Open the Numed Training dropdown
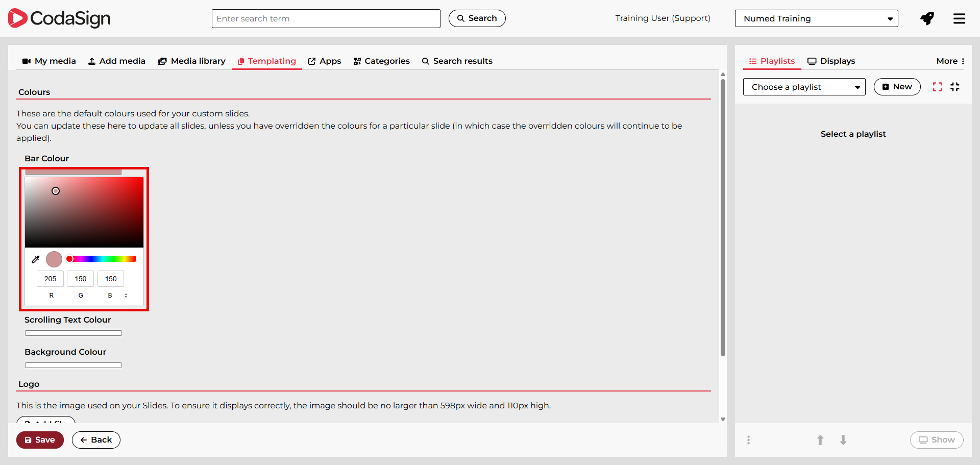Screen dimensions: 980x465 coord(816,18)
